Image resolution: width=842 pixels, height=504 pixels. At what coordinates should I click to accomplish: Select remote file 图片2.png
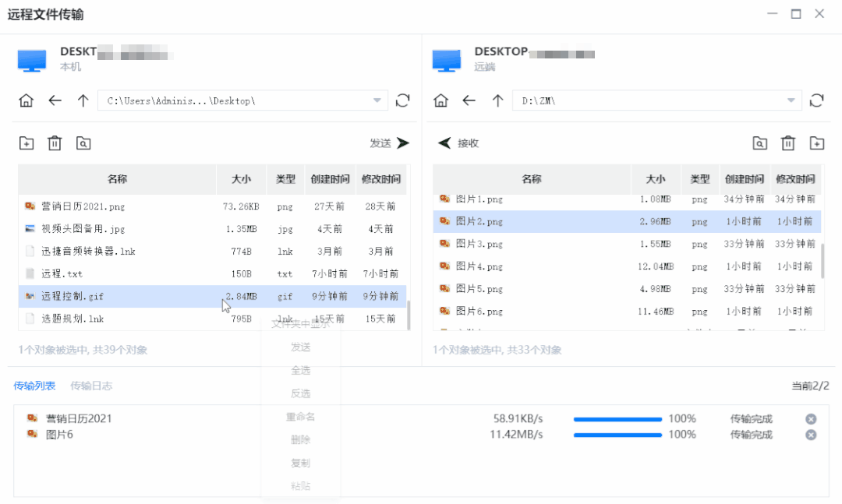[x=627, y=221]
